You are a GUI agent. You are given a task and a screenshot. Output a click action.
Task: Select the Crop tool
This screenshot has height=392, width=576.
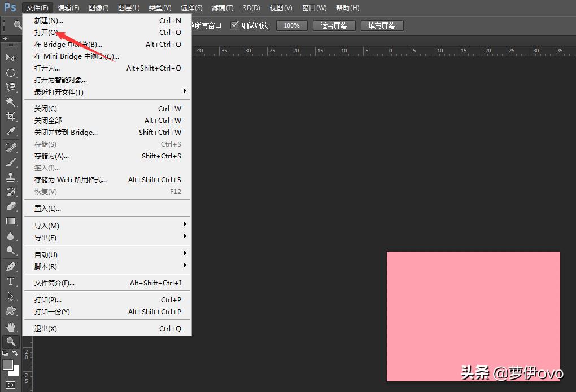tap(11, 117)
